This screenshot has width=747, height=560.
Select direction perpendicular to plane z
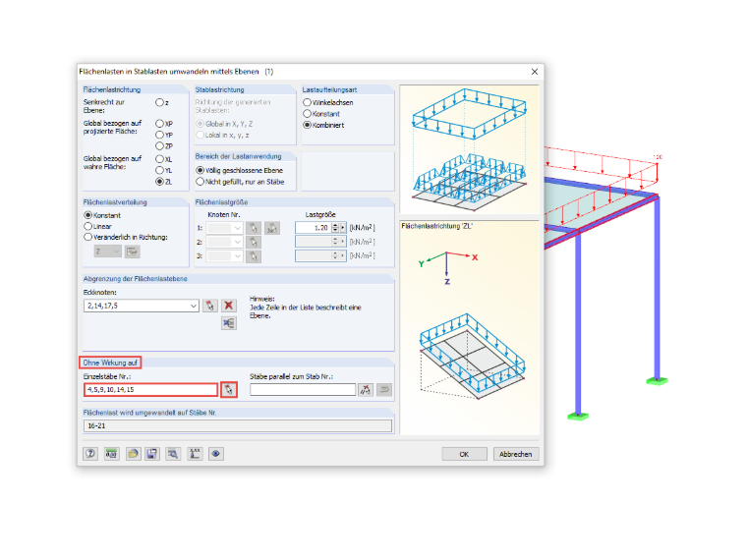point(159,102)
